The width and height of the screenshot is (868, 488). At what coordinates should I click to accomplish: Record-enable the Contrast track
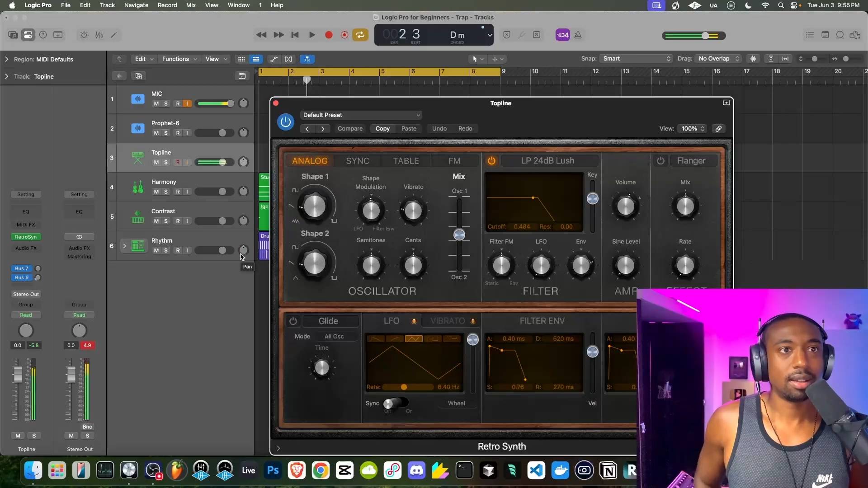(178, 221)
